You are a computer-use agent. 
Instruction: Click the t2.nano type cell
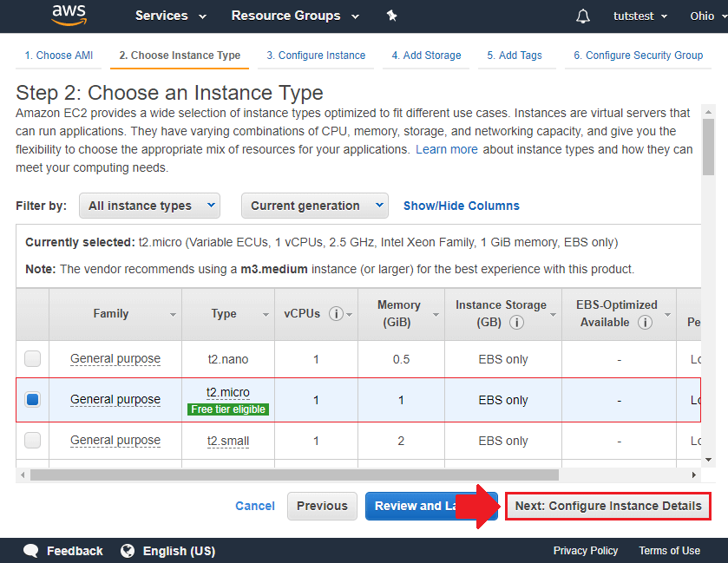point(228,359)
